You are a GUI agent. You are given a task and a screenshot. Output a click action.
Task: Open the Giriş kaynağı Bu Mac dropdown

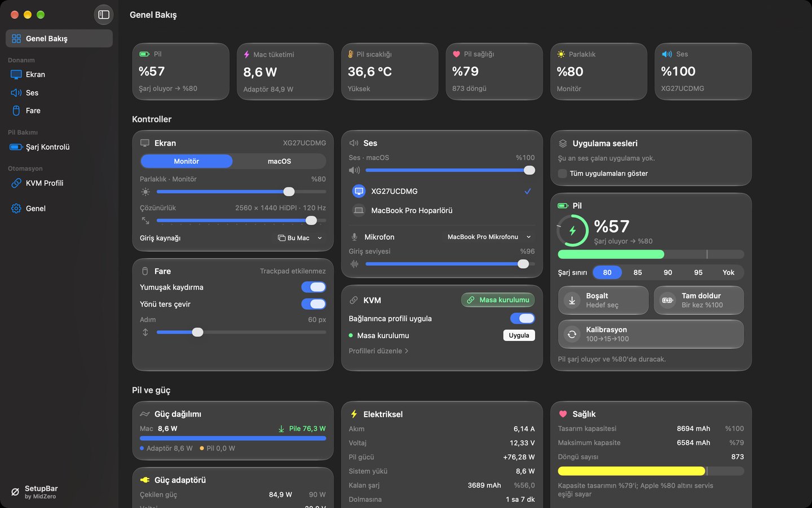tap(300, 238)
